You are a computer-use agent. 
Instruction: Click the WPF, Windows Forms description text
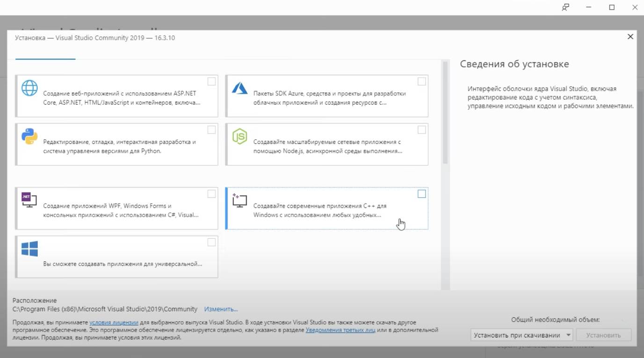121,210
